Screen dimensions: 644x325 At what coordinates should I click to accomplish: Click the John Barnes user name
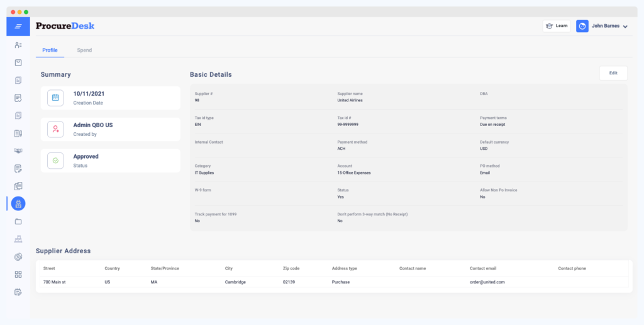(606, 26)
